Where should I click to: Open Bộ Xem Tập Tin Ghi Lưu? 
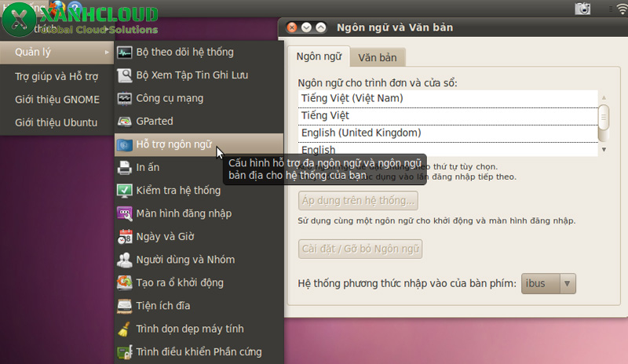(x=199, y=75)
